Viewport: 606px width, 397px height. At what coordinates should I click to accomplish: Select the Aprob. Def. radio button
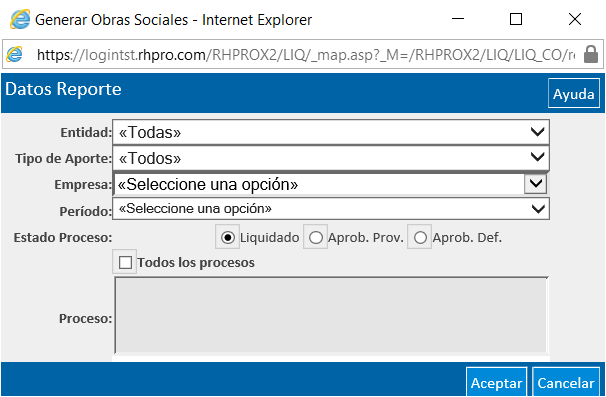coord(420,237)
